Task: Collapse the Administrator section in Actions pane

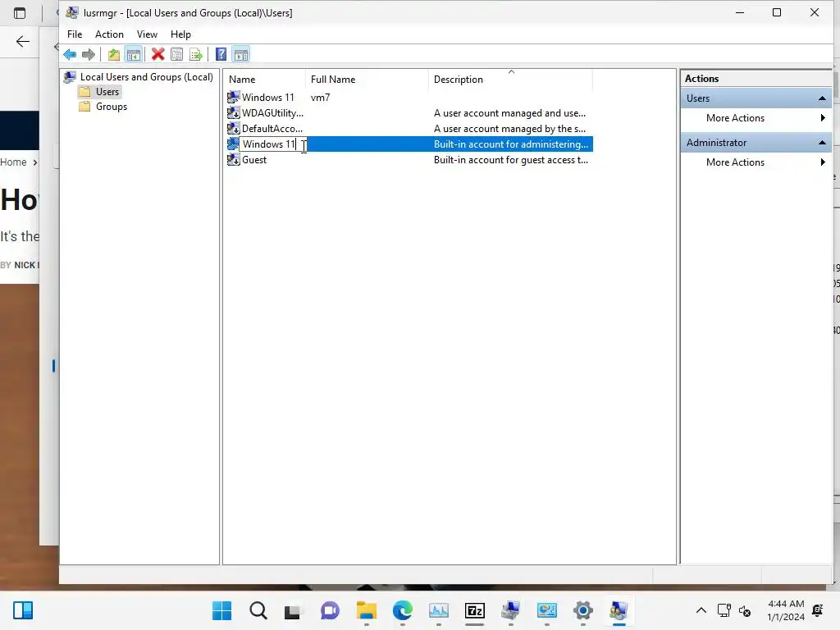Action: [822, 143]
